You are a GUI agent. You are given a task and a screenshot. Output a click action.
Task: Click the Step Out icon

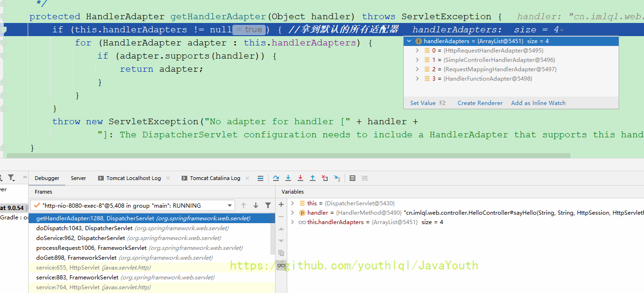coord(313,178)
